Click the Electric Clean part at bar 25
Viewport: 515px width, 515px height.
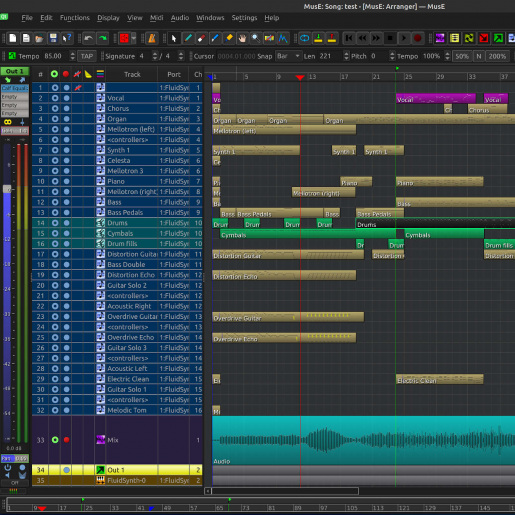439,379
